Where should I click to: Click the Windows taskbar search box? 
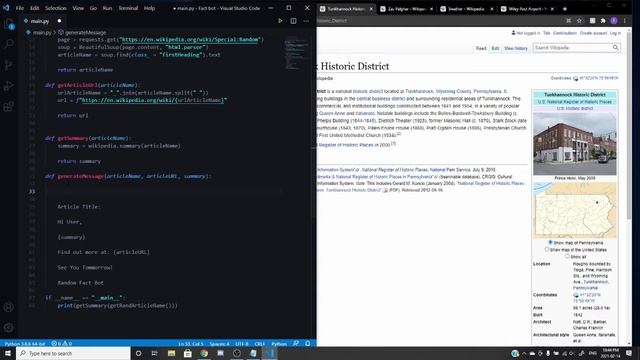(x=73, y=353)
